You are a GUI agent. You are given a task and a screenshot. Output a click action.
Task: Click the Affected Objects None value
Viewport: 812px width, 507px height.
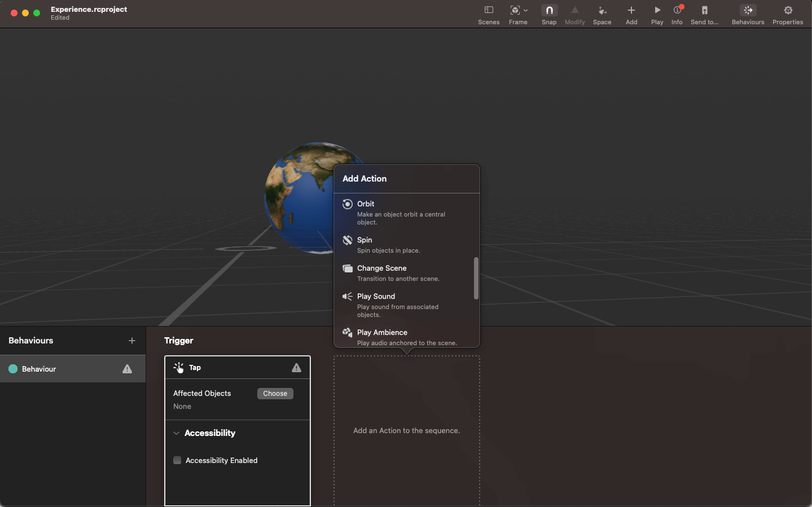point(182,407)
